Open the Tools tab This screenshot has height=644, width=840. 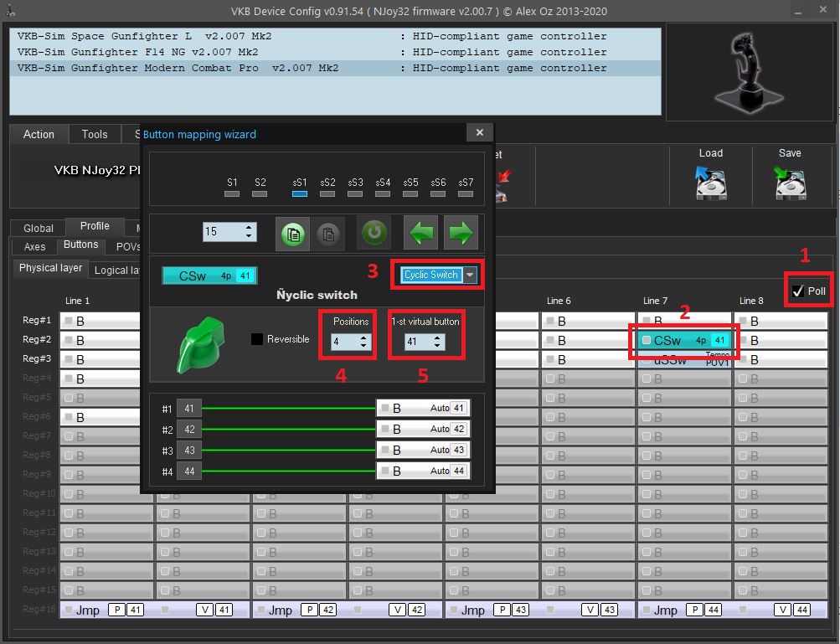(x=95, y=134)
